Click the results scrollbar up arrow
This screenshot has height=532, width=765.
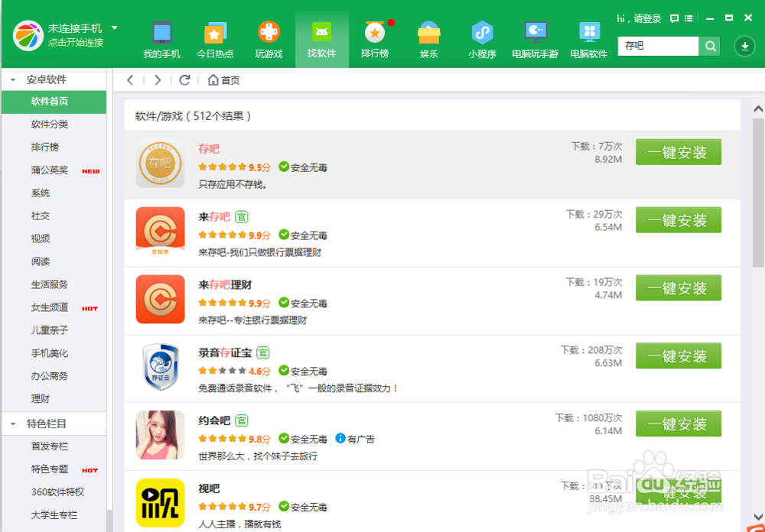[x=757, y=109]
